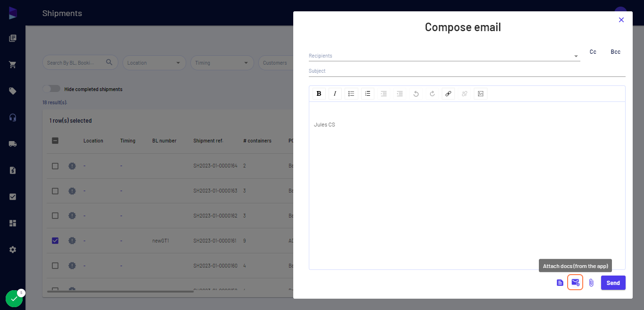Open the dashboard grid icon in the sidebar

pos(13,223)
